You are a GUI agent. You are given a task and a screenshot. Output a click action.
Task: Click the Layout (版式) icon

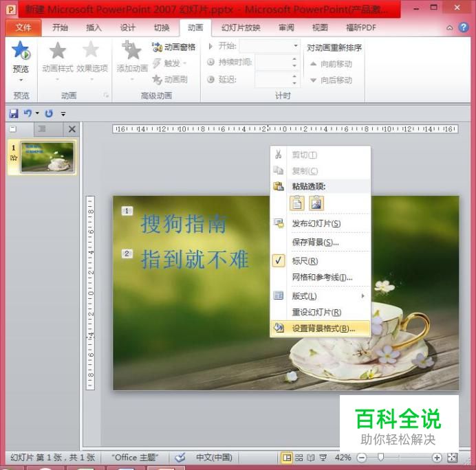(x=279, y=295)
